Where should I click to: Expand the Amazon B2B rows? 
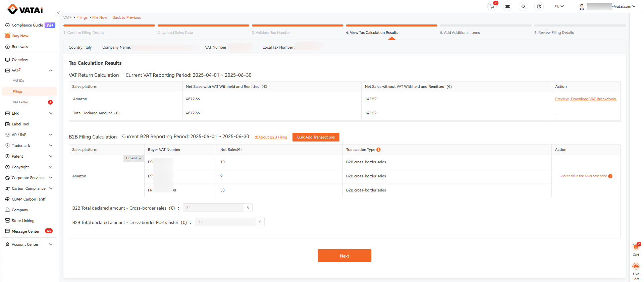pos(133,158)
